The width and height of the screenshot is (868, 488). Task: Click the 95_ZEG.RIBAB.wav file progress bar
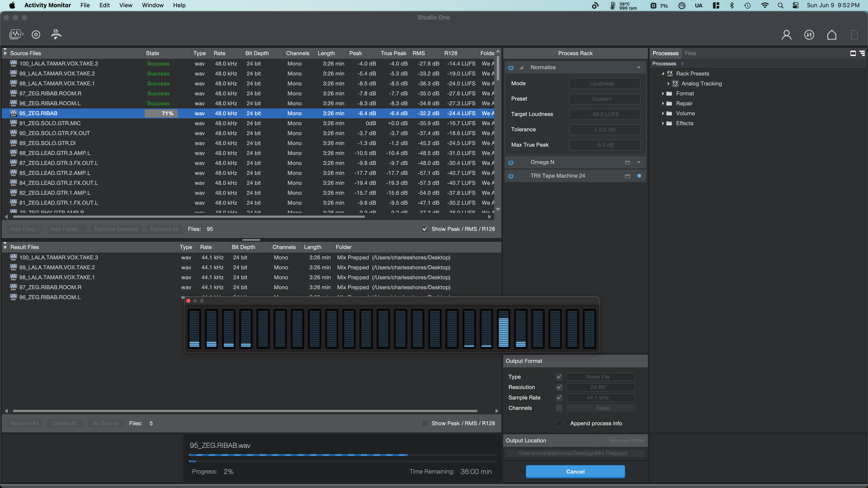pos(343,455)
